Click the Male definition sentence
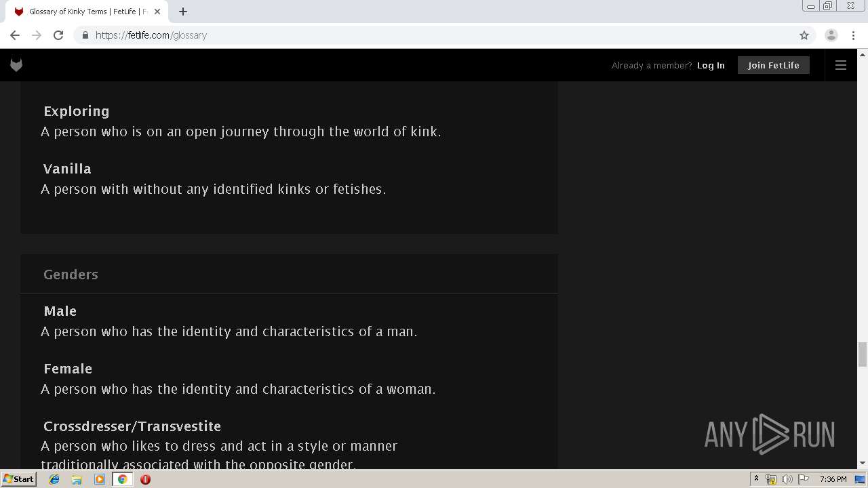Screen dimensions: 868x488 point(229,331)
